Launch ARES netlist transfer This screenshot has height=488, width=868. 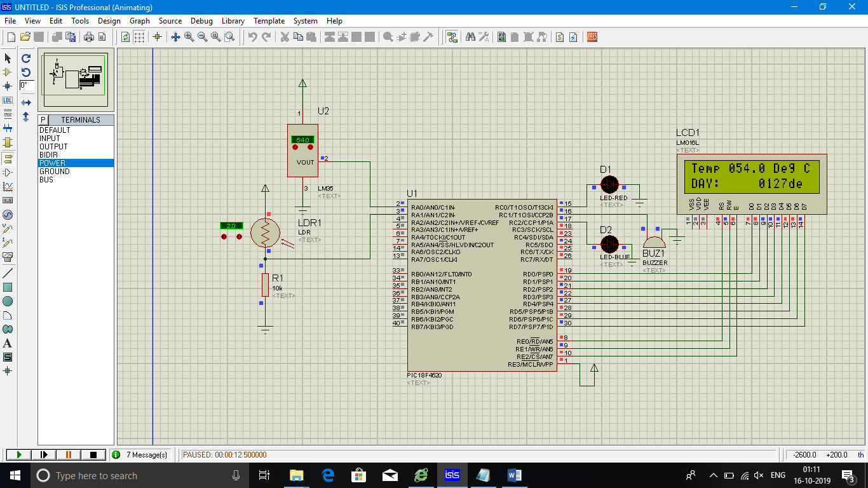point(592,37)
